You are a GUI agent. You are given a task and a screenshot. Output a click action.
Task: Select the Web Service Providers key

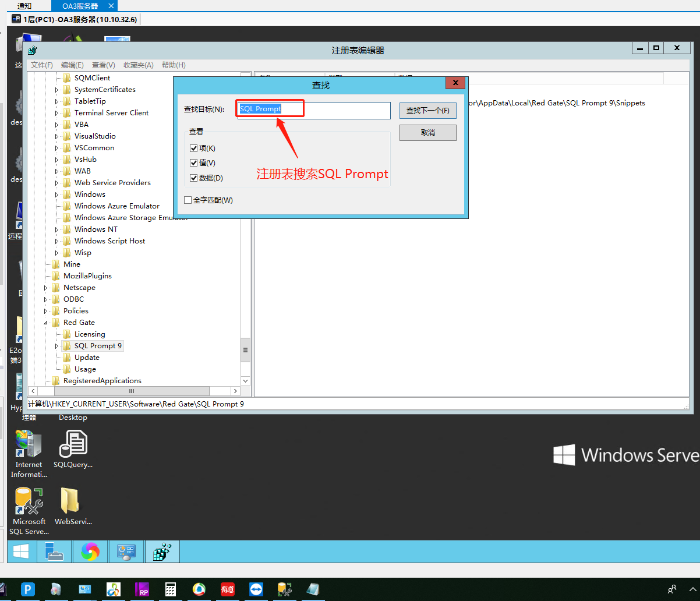(112, 183)
